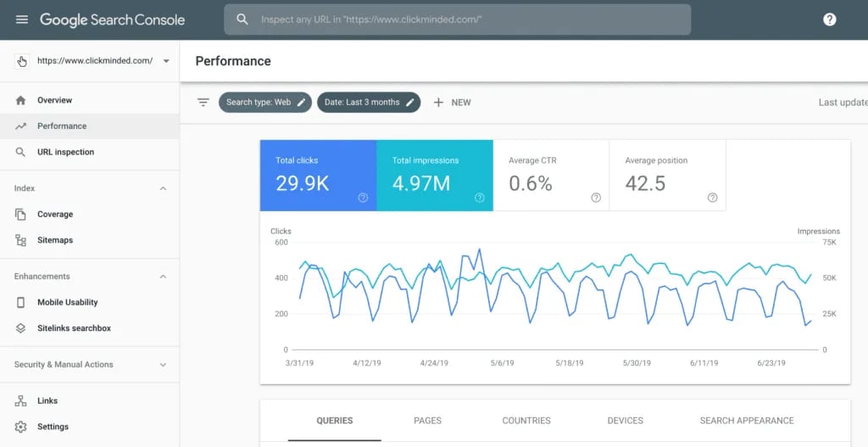This screenshot has width=868, height=447.
Task: Expand Security & Manual Actions section
Action: coord(164,365)
